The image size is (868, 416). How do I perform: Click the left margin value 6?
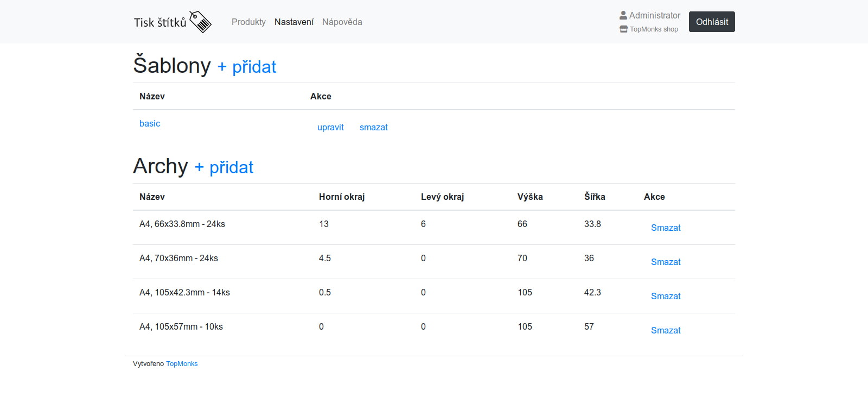[x=423, y=224]
